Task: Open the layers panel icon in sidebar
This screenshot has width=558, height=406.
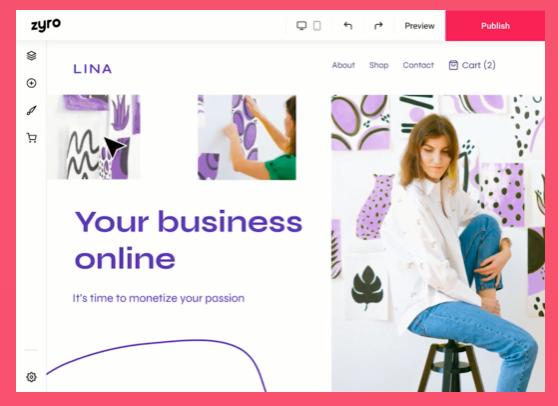Action: point(31,56)
